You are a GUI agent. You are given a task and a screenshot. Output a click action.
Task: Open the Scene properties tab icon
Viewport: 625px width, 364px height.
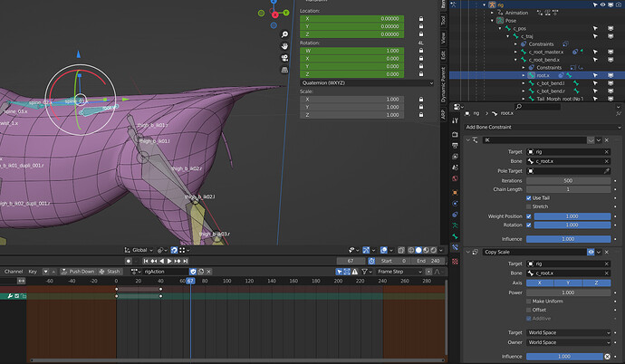455,168
